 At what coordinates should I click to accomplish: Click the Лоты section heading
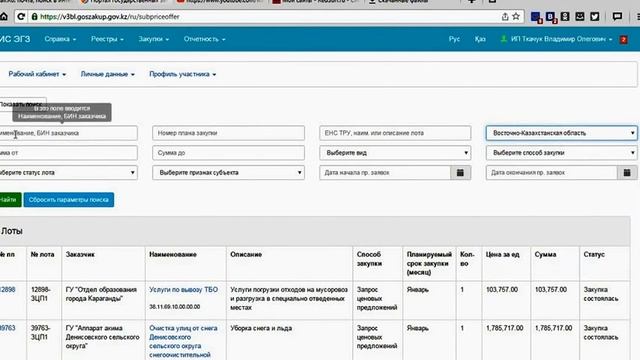point(11,231)
